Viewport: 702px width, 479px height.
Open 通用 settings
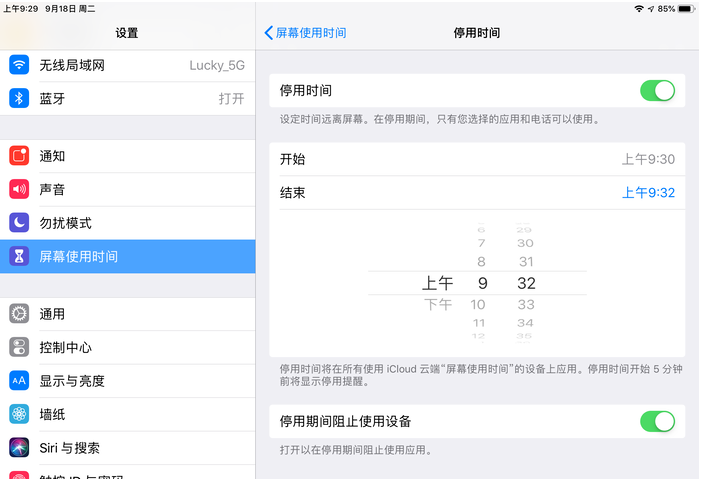[x=128, y=314]
